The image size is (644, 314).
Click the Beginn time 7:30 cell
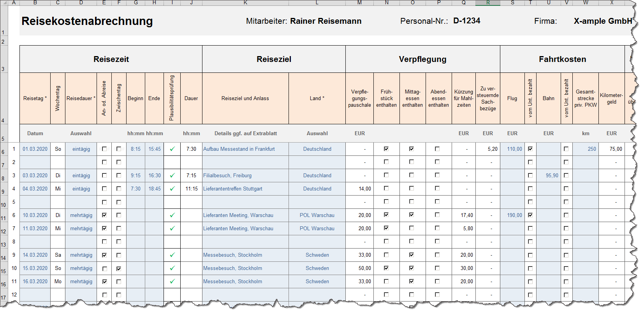[135, 189]
